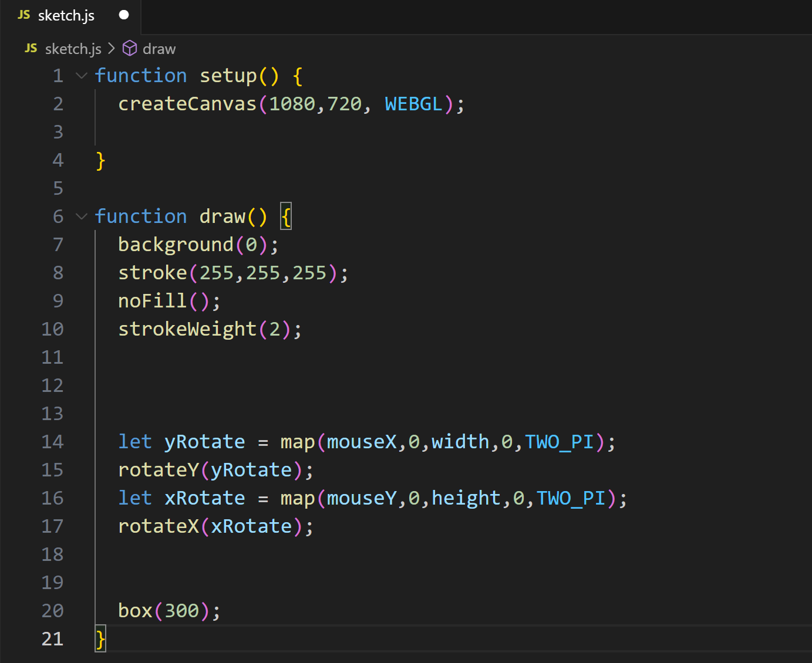Viewport: 812px width, 663px height.
Task: Click the createCanvas function call
Action: (187, 104)
